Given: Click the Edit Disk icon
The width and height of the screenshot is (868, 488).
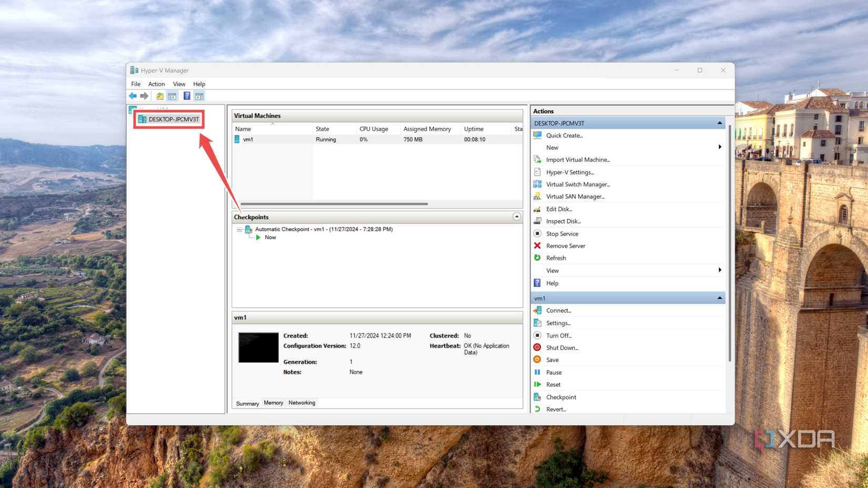Looking at the screenshot, I should click(x=537, y=209).
